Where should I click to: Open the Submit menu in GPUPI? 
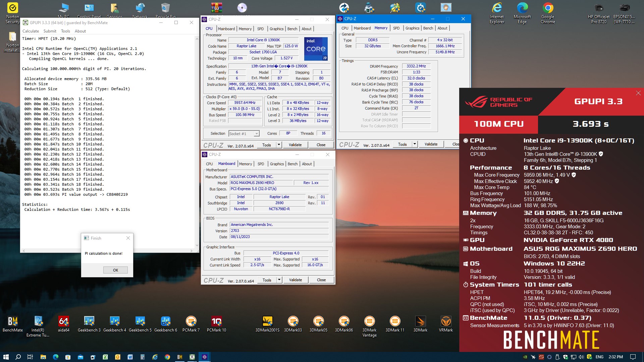(x=50, y=31)
